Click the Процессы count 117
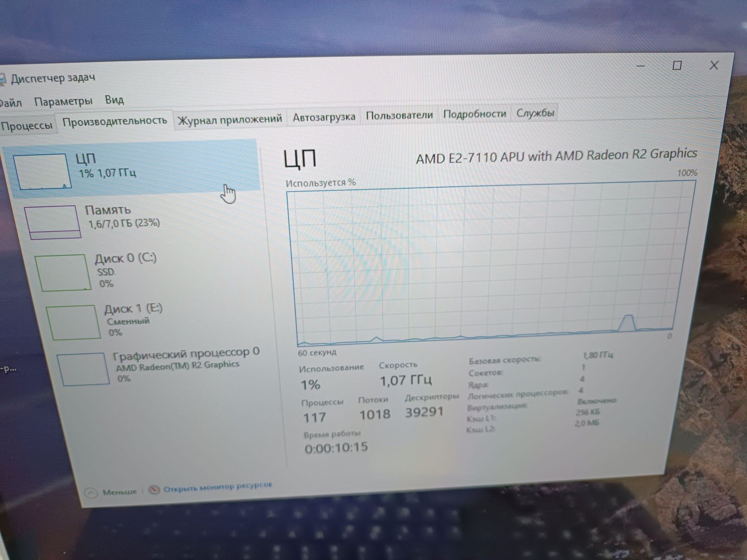This screenshot has height=560, width=747. tap(314, 417)
